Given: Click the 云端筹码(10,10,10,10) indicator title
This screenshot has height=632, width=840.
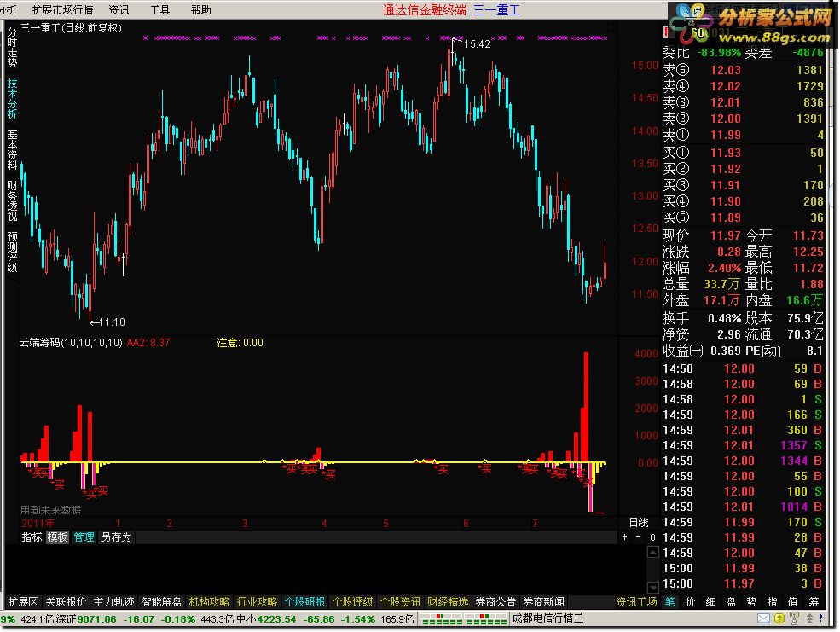Looking at the screenshot, I should tap(72, 343).
